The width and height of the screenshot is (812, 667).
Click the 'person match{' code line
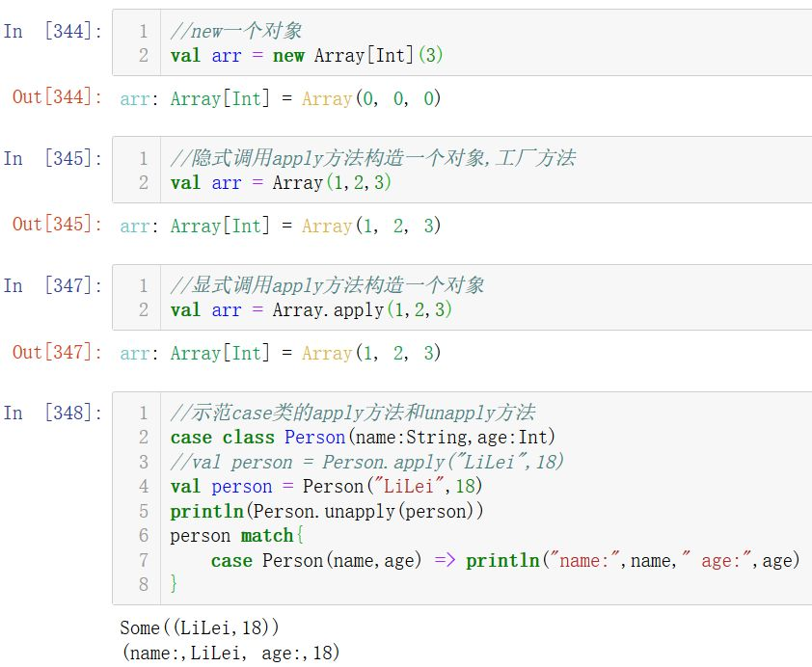237,535
